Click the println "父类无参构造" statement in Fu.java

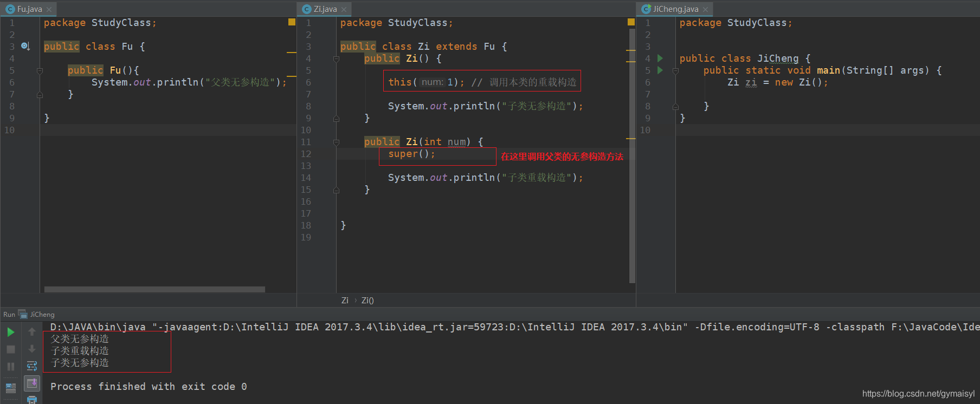point(189,82)
